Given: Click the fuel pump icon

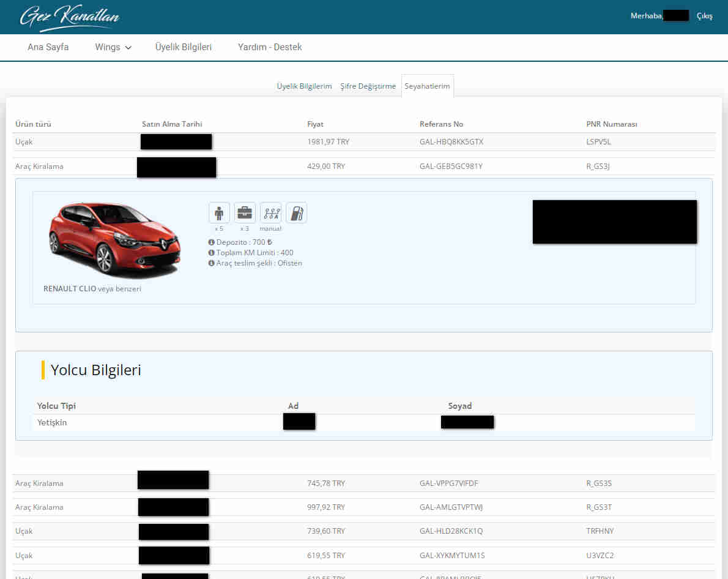Looking at the screenshot, I should click(296, 212).
